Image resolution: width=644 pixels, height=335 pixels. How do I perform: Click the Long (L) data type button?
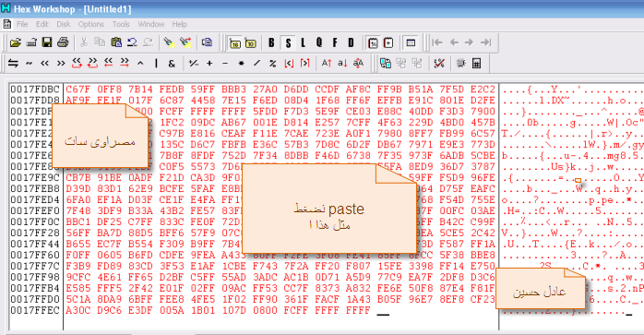(x=304, y=42)
